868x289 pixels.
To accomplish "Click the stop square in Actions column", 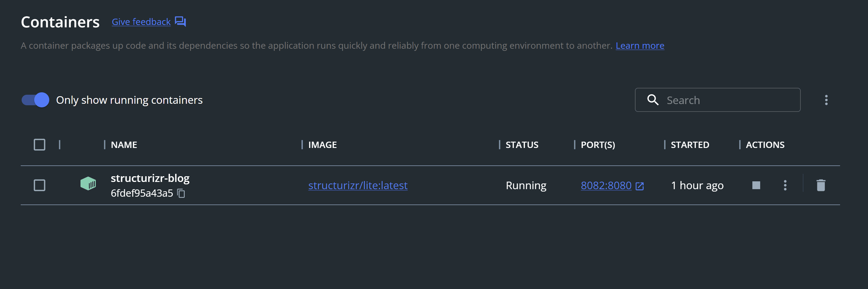I will [756, 185].
